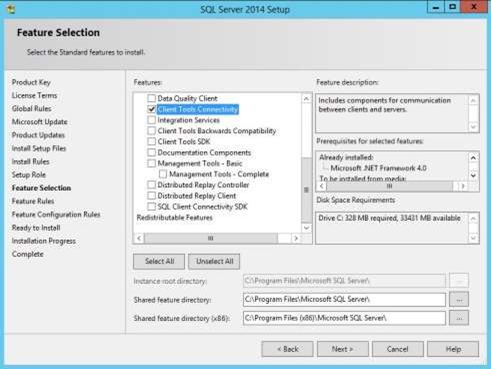
Task: Enable the Integration Services checkbox
Action: (x=152, y=120)
